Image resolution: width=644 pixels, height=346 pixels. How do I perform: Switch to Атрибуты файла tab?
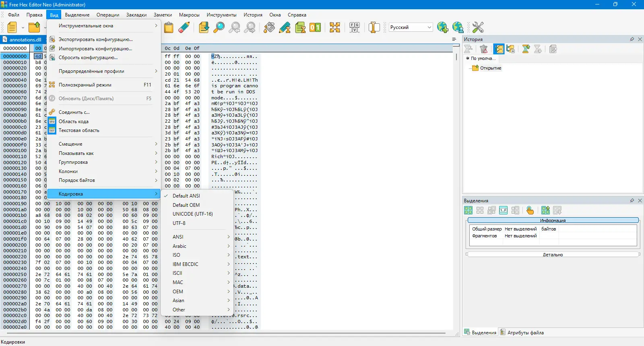click(522, 333)
